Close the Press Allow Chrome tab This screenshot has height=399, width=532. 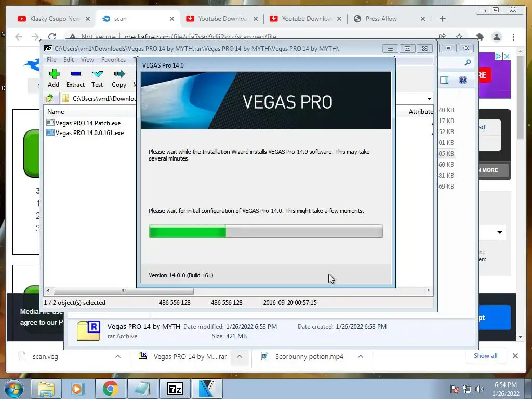tap(423, 19)
